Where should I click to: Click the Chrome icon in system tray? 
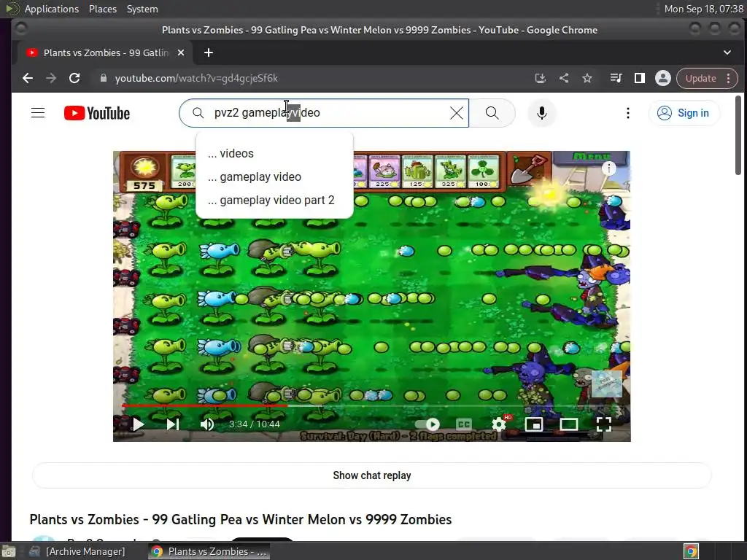pyautogui.click(x=692, y=551)
